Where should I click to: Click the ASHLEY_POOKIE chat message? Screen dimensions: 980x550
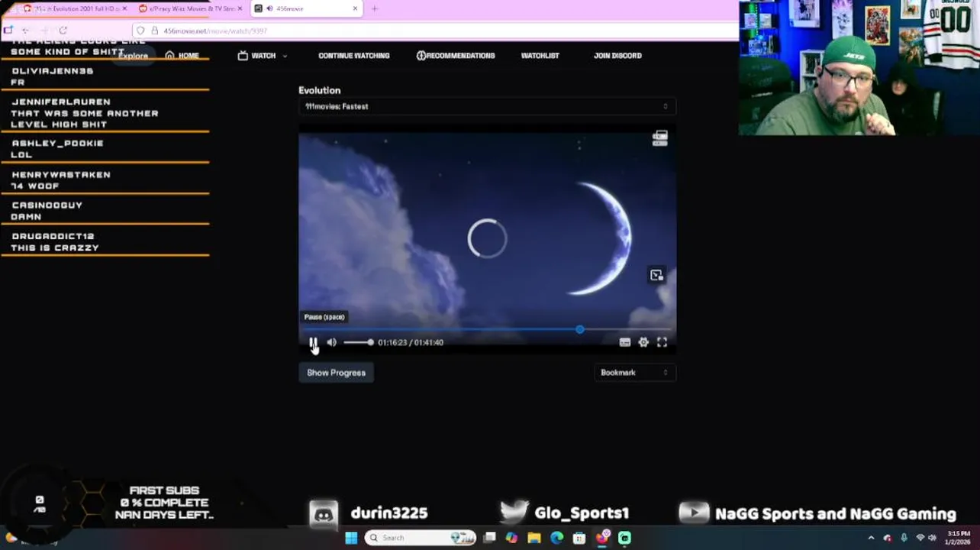105,148
